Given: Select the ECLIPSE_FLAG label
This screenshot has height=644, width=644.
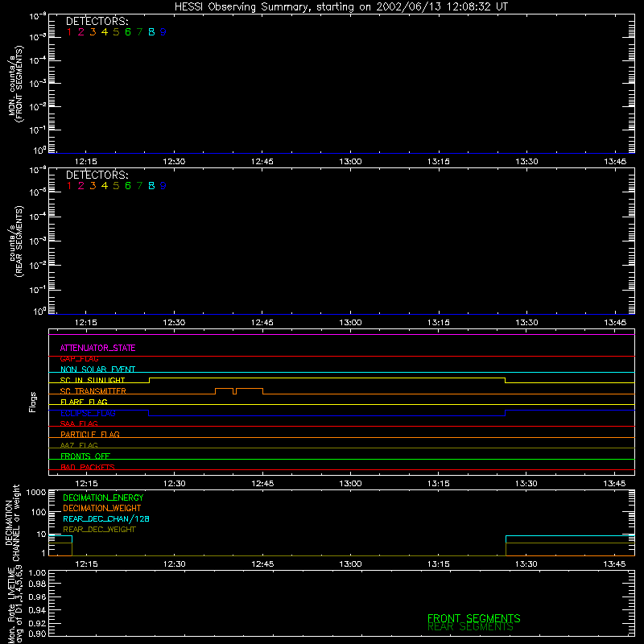Looking at the screenshot, I should click(x=88, y=413).
